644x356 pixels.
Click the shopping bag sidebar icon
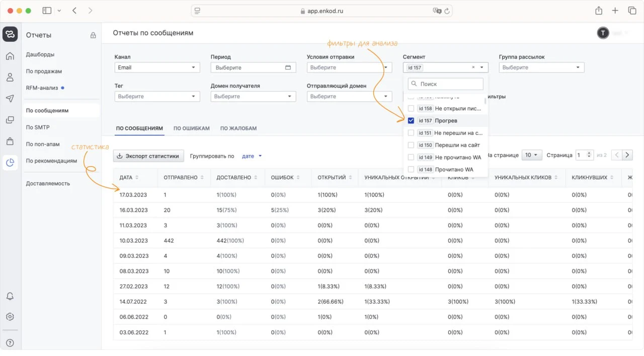10,141
